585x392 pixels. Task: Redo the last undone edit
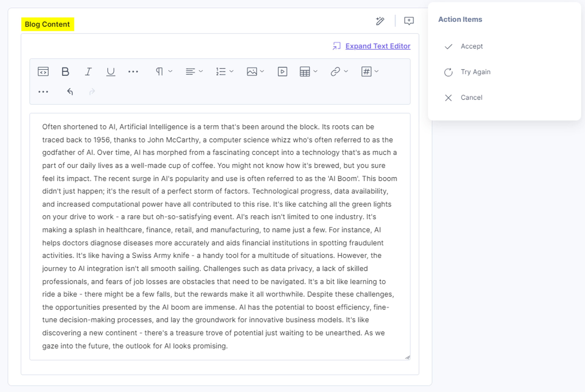coord(92,92)
